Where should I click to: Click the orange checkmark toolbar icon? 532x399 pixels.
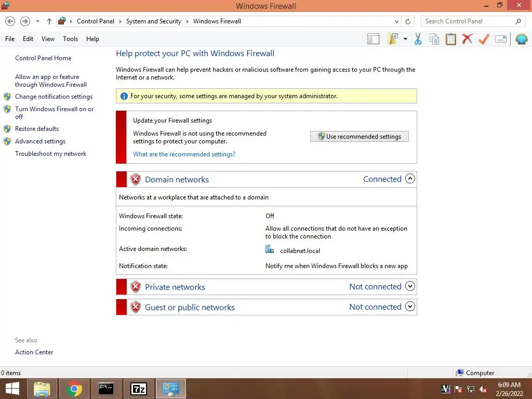coord(484,39)
